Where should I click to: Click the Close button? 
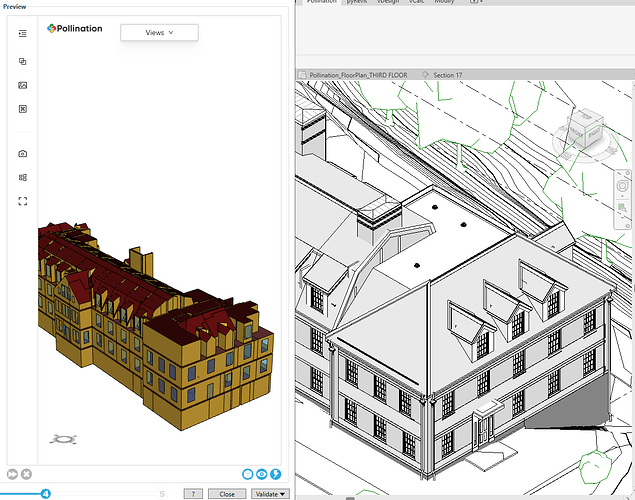coord(227,494)
